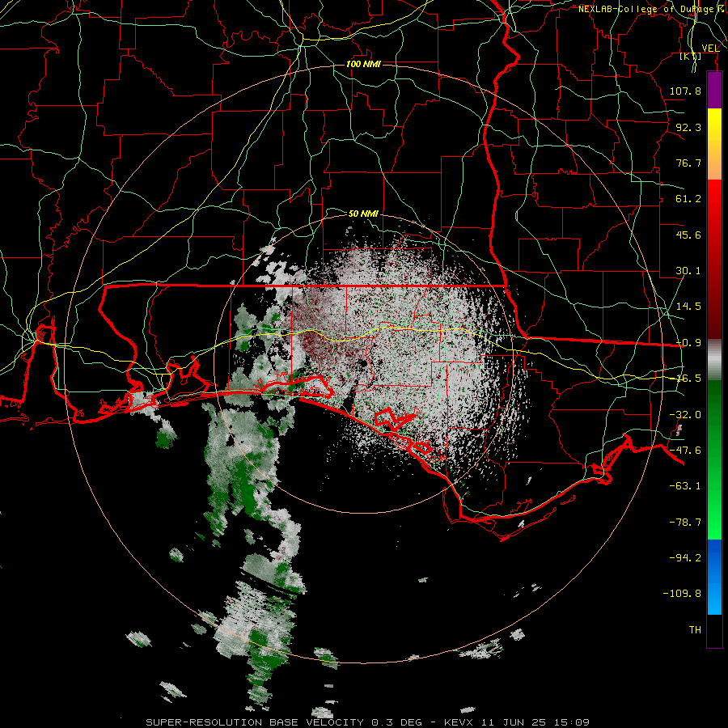The height and width of the screenshot is (728, 728).
Task: Click the TH legend label
Action: [695, 630]
